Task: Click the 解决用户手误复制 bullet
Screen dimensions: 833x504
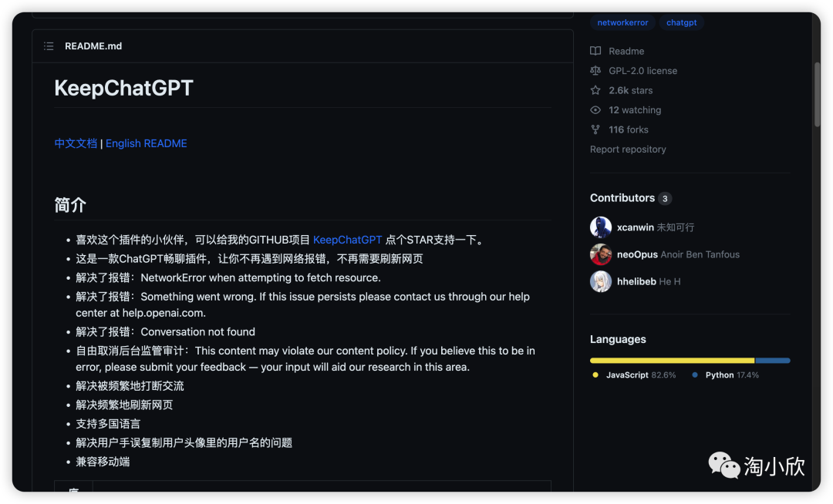Action: (184, 442)
